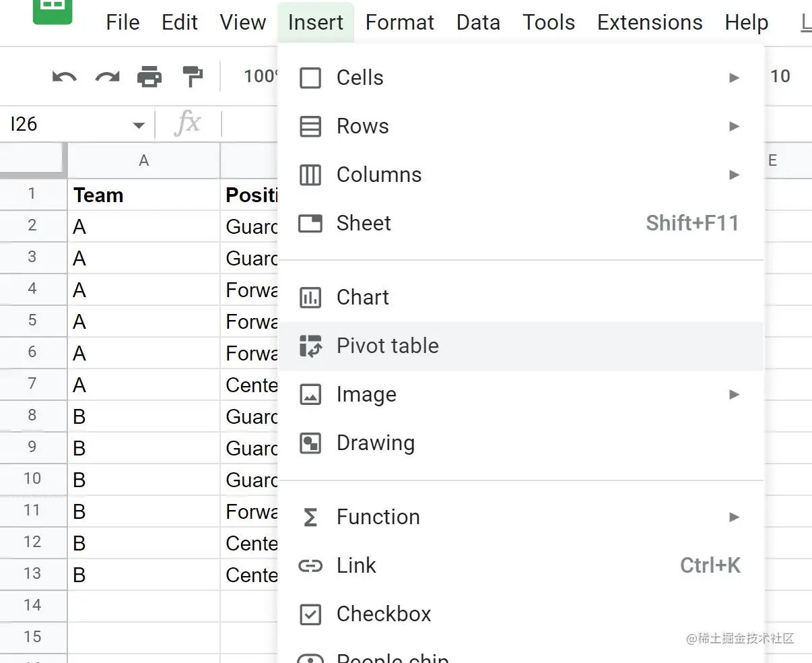Screen dimensions: 812x663
Task: Click the undo arrow icon
Action: pyautogui.click(x=64, y=77)
